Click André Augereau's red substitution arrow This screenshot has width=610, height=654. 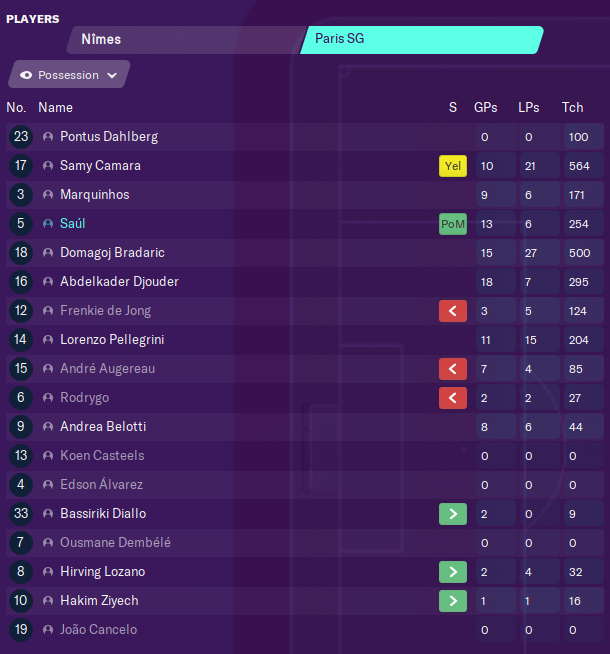point(453,369)
